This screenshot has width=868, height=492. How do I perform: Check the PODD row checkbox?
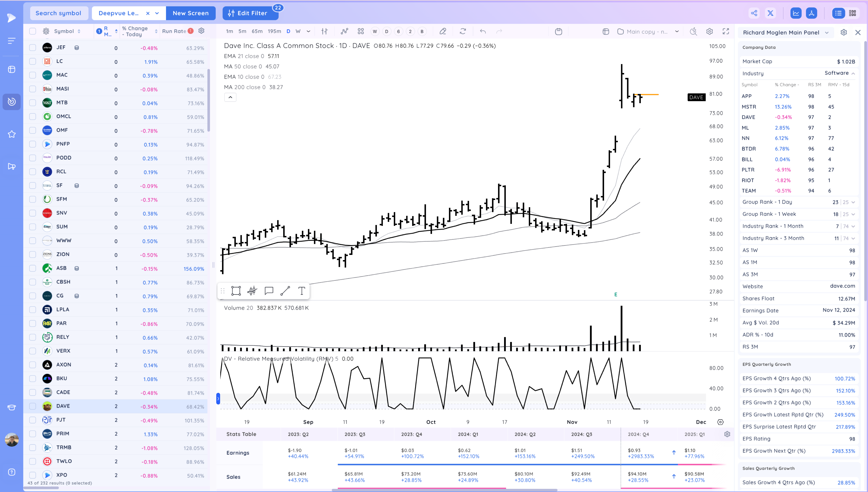[x=32, y=158]
